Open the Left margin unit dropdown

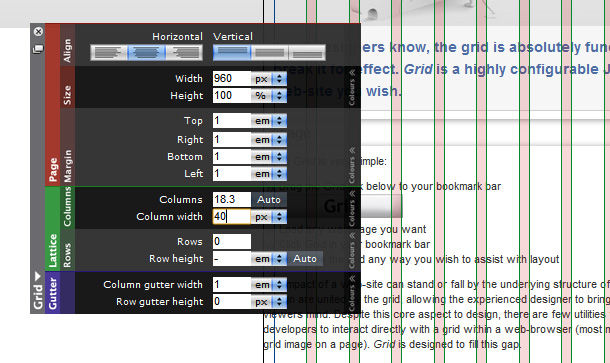(x=269, y=174)
